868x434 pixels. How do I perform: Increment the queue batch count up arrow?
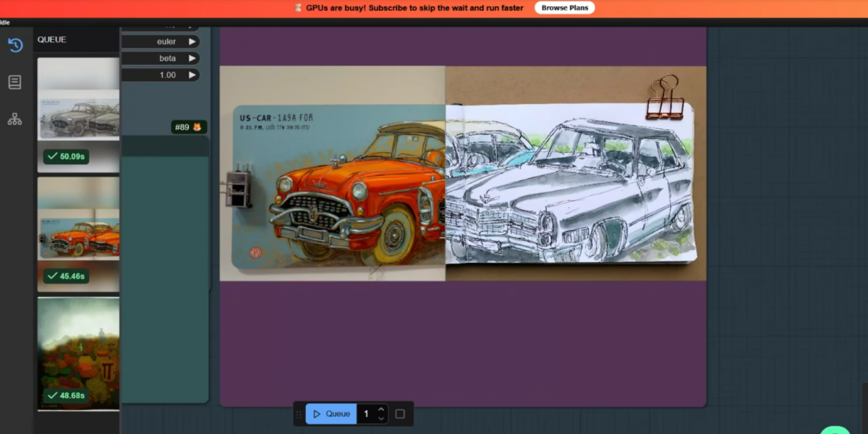(x=381, y=409)
